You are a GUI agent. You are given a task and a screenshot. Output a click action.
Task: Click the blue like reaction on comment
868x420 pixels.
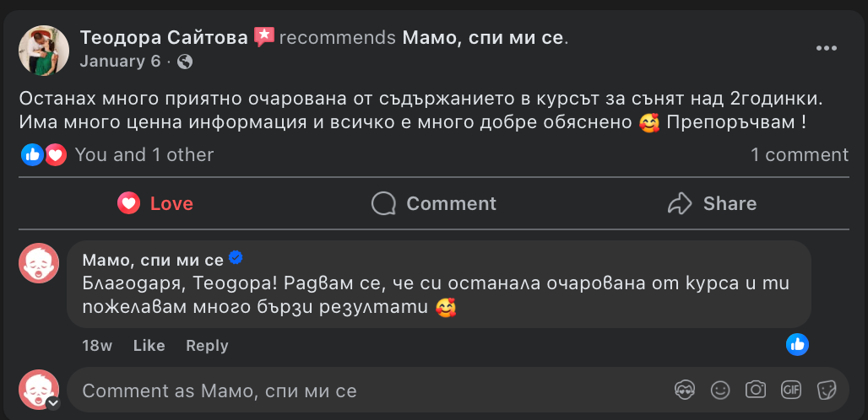(x=797, y=343)
